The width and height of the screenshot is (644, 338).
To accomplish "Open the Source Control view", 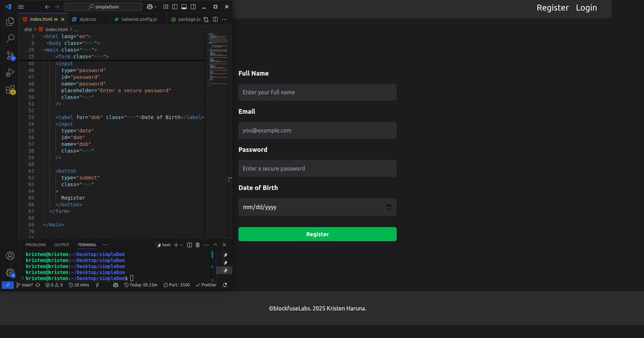I will click(x=10, y=56).
